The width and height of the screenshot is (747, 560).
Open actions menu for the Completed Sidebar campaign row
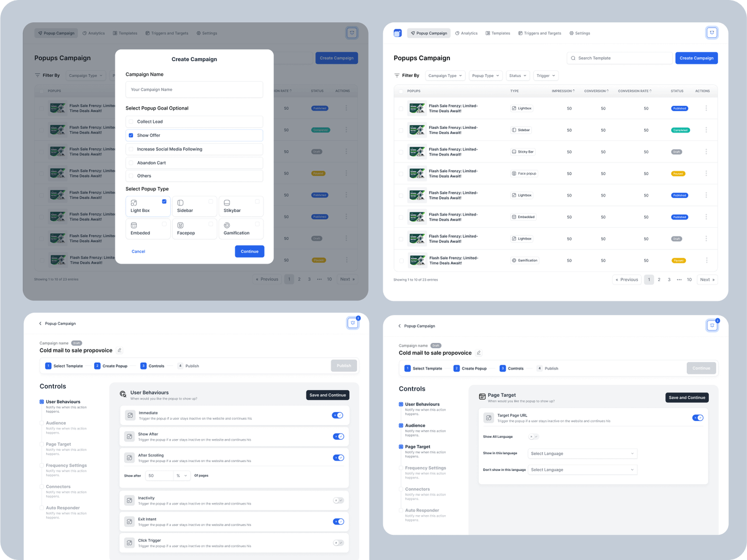point(706,130)
